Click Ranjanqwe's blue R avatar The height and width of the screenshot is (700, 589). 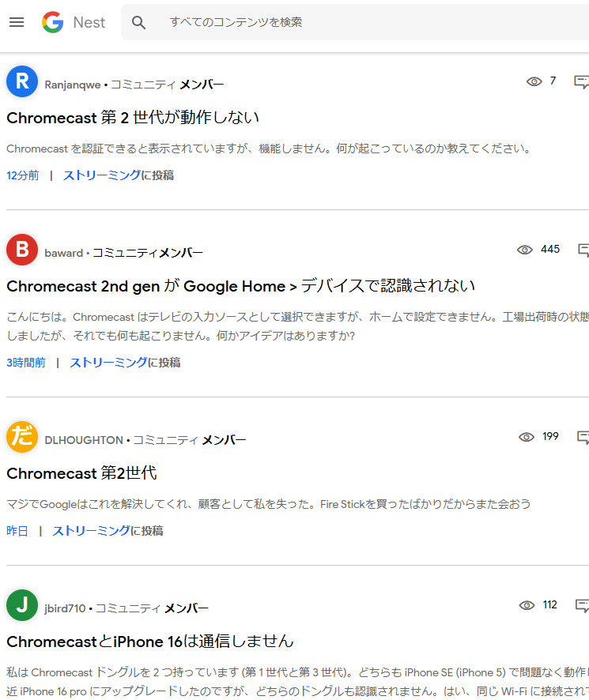[x=22, y=81]
